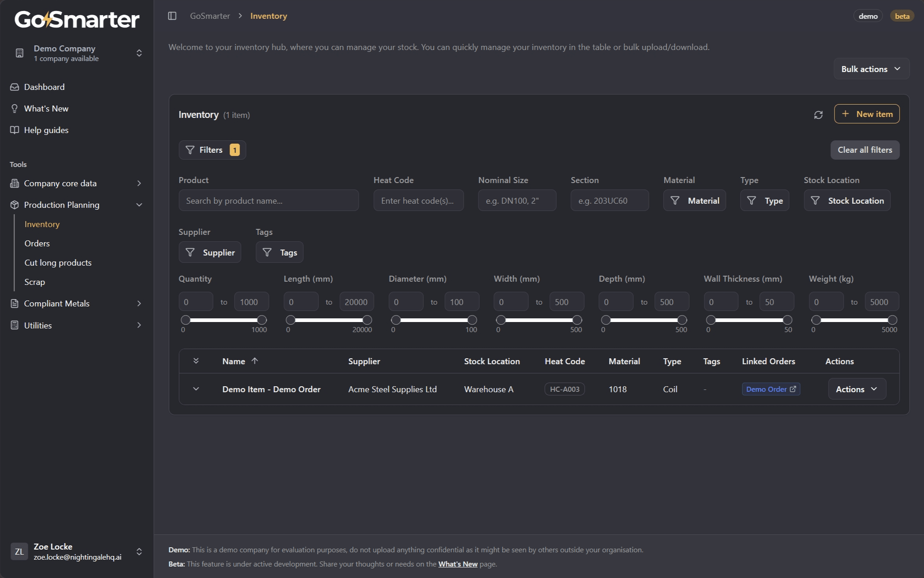
Task: Click the funnel icon in Filters button
Action: (x=190, y=150)
